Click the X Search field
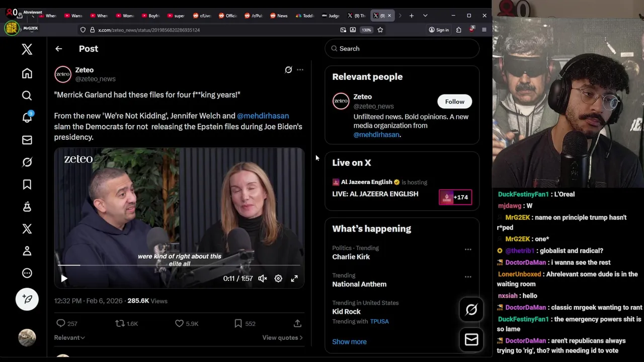Image resolution: width=644 pixels, height=362 pixels. 402,49
